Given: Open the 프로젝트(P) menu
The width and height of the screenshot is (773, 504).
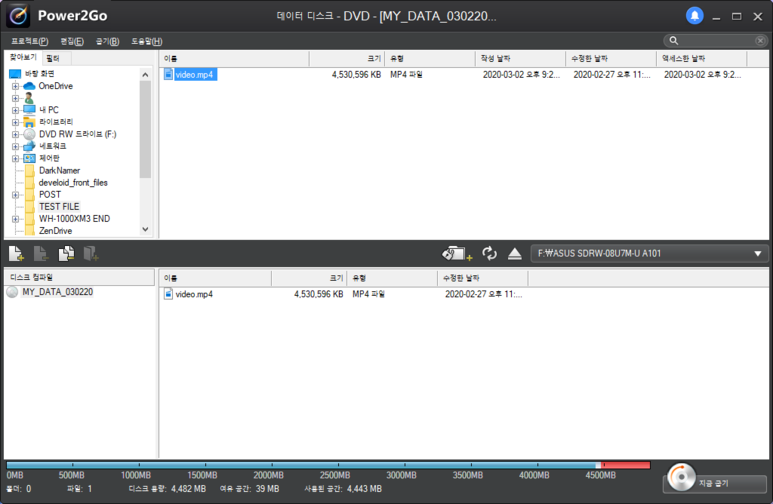Looking at the screenshot, I should (30, 41).
